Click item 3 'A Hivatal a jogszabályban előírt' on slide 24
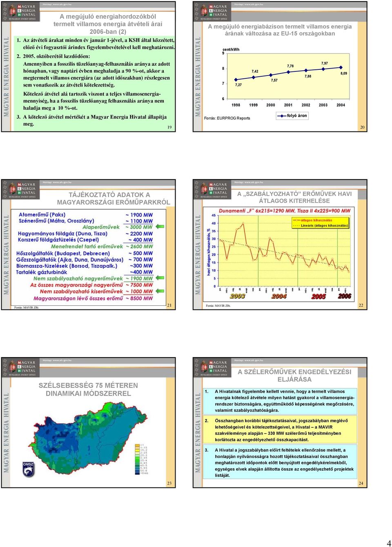Image resolution: width=392 pixels, height=547 pixels. [x=280, y=463]
